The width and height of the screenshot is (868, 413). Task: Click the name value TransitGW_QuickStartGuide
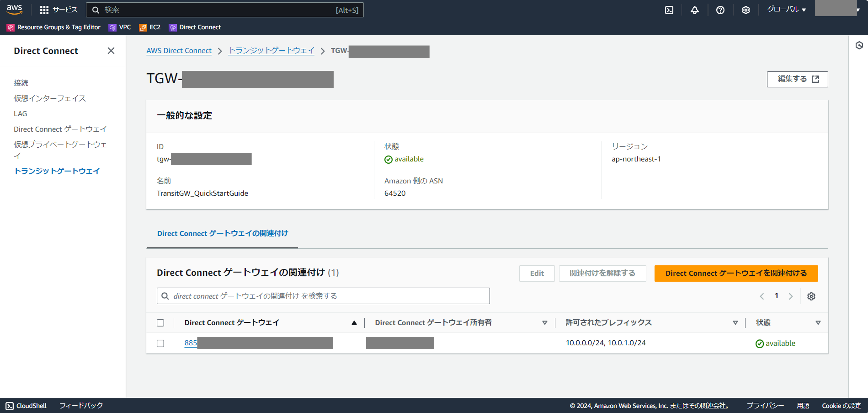(x=202, y=193)
